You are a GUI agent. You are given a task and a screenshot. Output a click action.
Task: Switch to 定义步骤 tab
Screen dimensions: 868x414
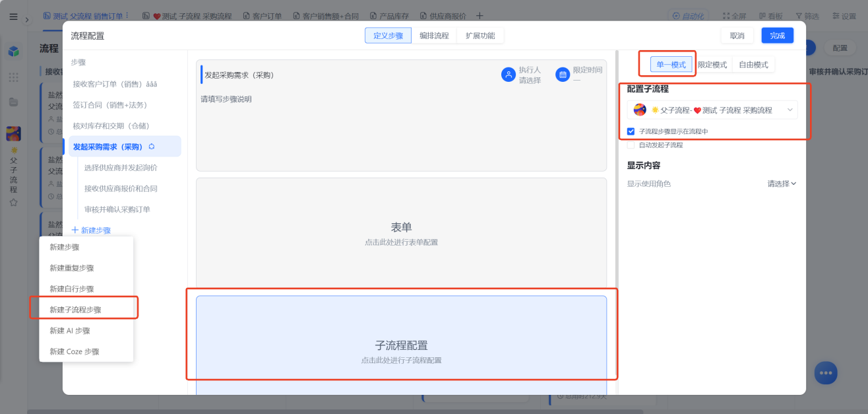pyautogui.click(x=388, y=36)
